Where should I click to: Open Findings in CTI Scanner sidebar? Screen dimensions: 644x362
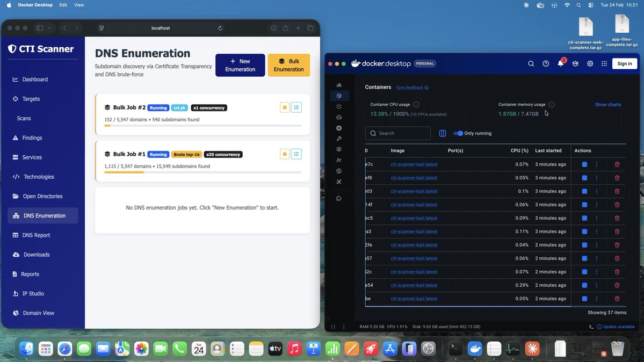(43, 137)
